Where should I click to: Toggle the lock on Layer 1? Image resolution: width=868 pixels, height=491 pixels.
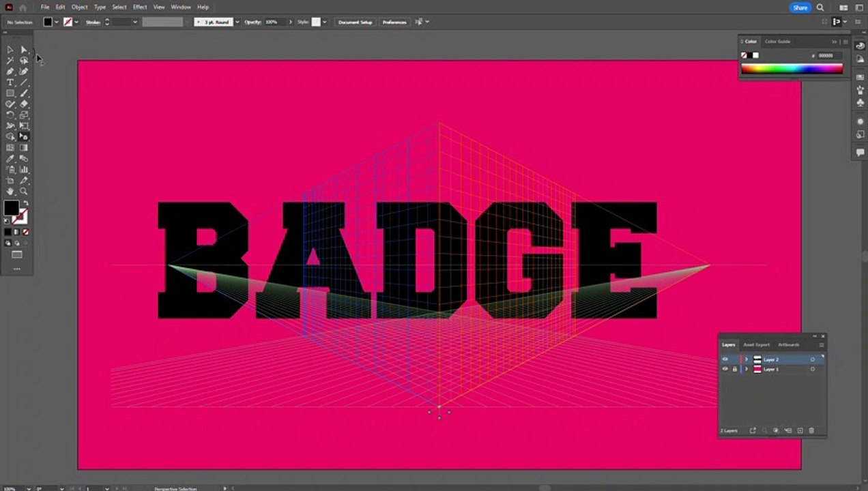pyautogui.click(x=735, y=369)
